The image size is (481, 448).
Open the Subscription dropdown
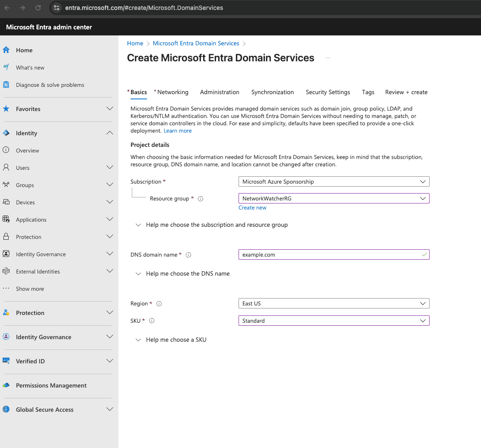click(x=334, y=182)
